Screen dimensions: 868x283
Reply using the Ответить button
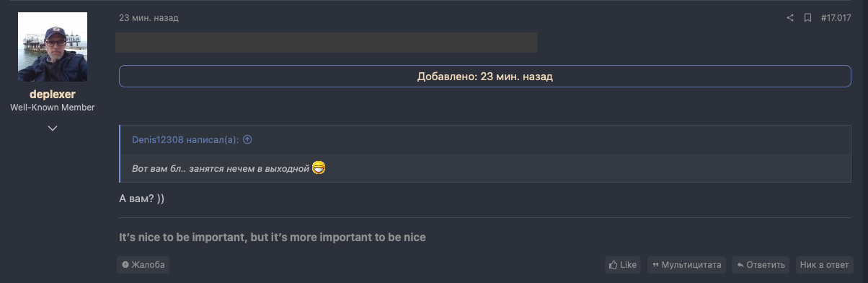click(x=761, y=265)
